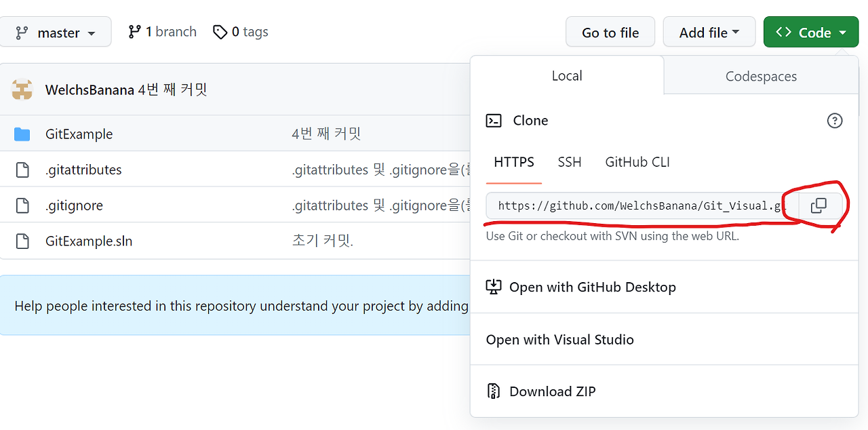Open the GitExample.sln file

pyautogui.click(x=89, y=241)
